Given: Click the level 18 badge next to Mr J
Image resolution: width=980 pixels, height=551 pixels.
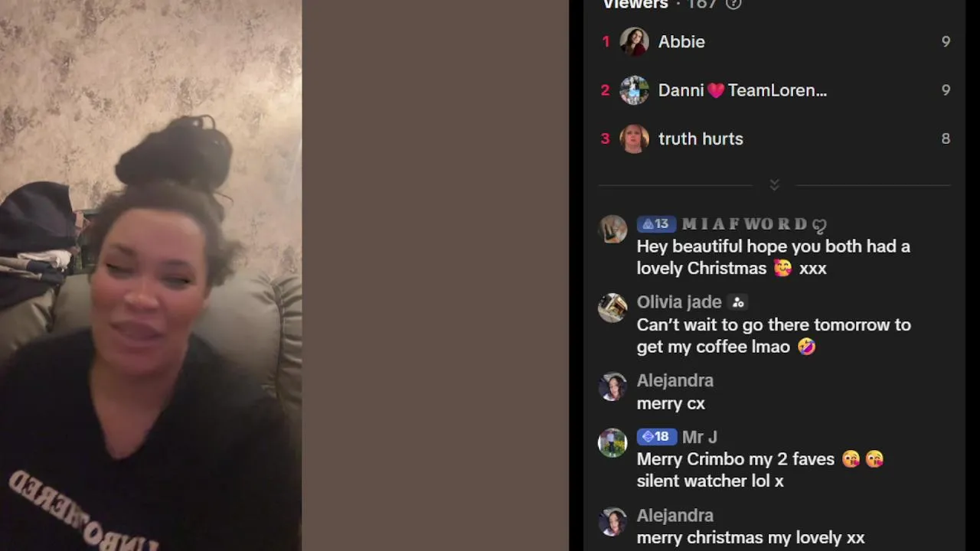Looking at the screenshot, I should point(657,437).
